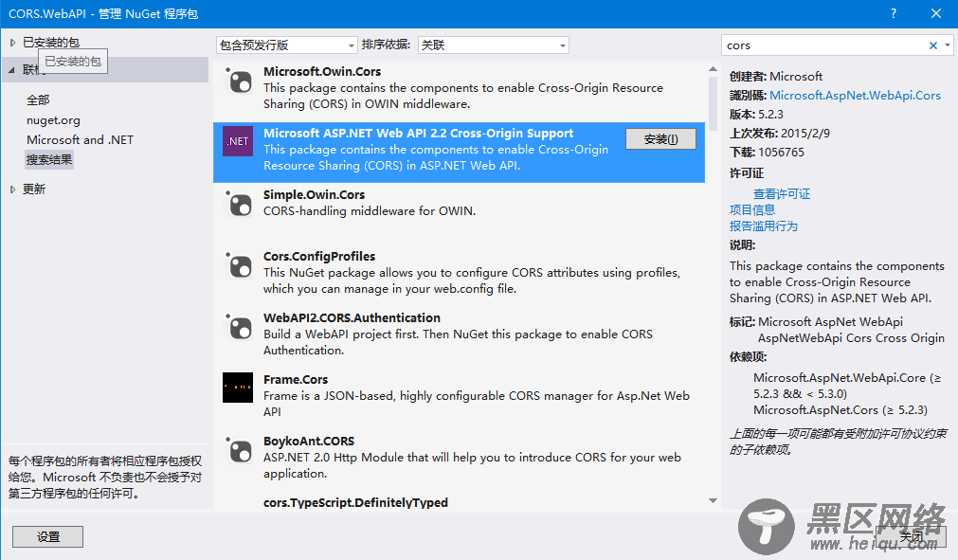The height and width of the screenshot is (560, 958).
Task: Click the 创建者: Microsoft text
Action: coord(776,77)
